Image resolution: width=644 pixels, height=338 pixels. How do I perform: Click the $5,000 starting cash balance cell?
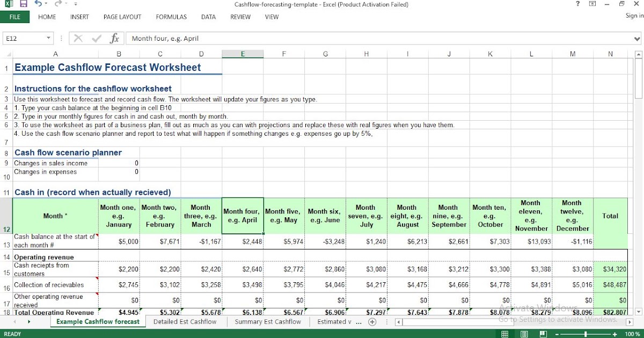[119, 241]
